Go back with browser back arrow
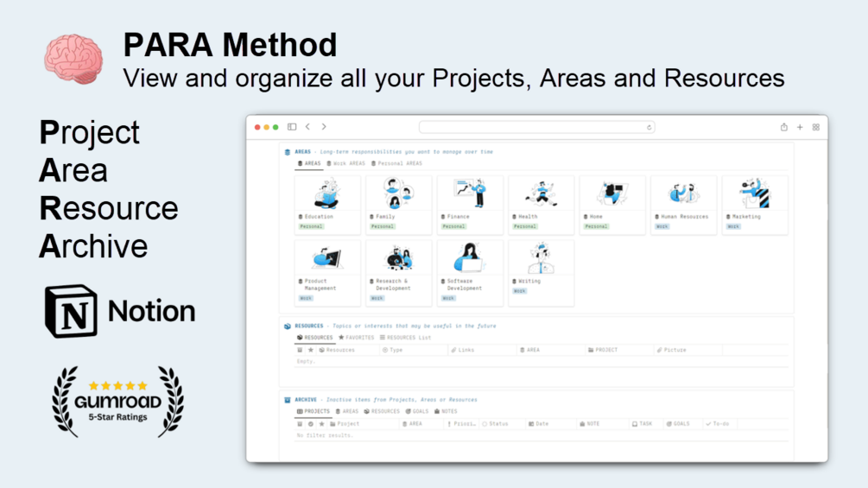 307,127
